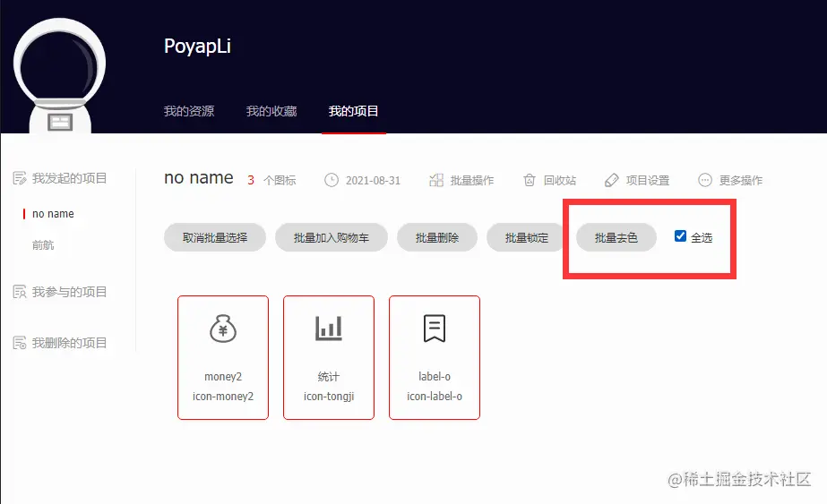Viewport: 827px width, 504px height.
Task: Click the icon-money2 class name text
Action: [223, 397]
